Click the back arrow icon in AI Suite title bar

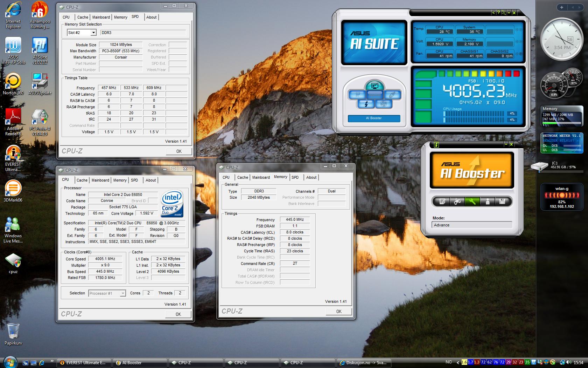[x=493, y=13]
